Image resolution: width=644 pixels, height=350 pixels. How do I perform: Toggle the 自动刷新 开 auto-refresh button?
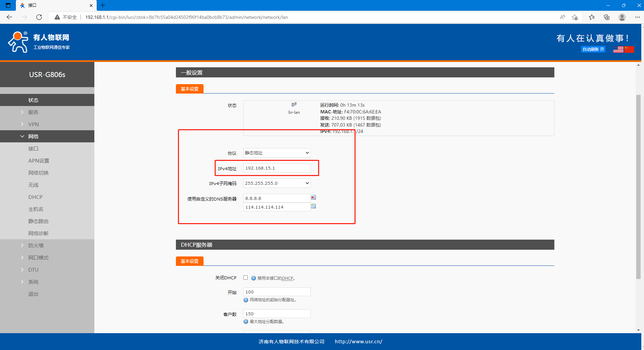pos(593,49)
